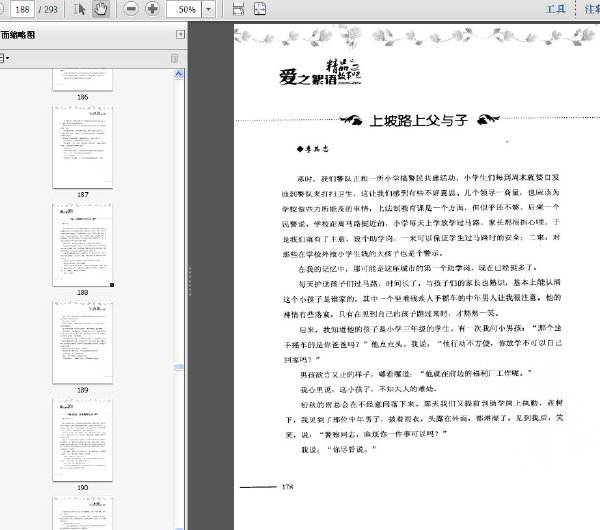Zoom out with the minus button
600x530 pixels.
131,9
